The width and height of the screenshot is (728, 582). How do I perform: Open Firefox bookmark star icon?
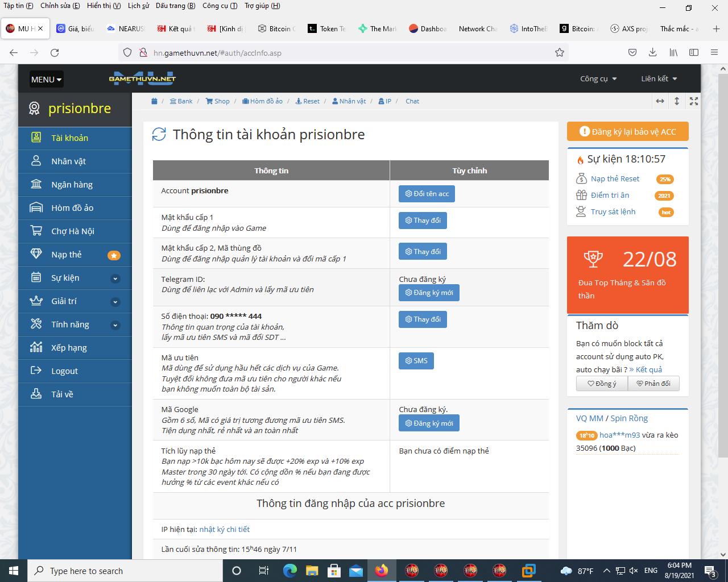coord(560,53)
